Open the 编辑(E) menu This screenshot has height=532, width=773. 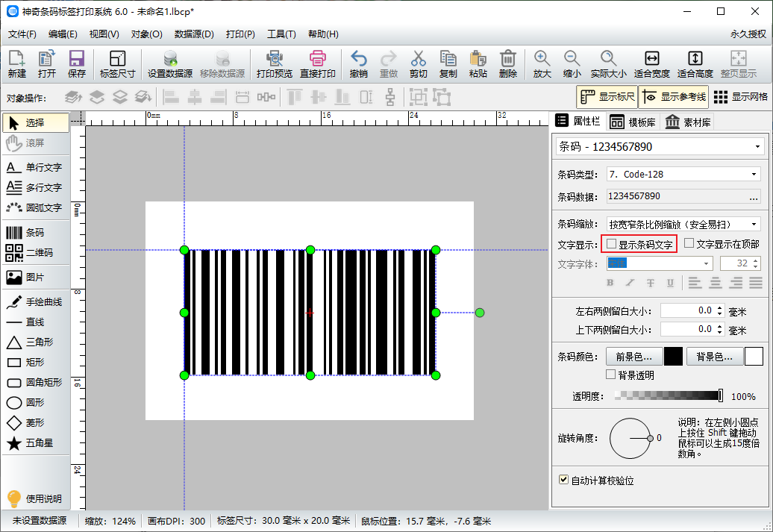click(x=63, y=34)
